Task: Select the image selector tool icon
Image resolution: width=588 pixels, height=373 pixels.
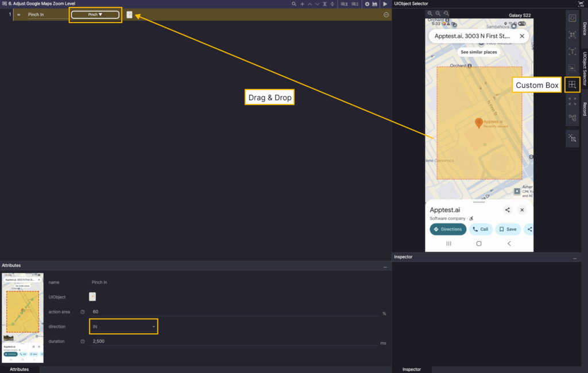Action: 572,68
